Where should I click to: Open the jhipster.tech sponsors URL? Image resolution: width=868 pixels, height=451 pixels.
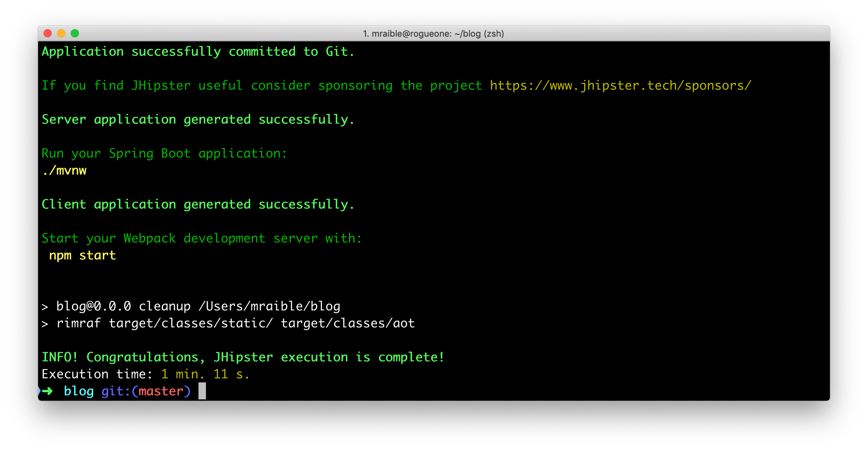pos(620,86)
